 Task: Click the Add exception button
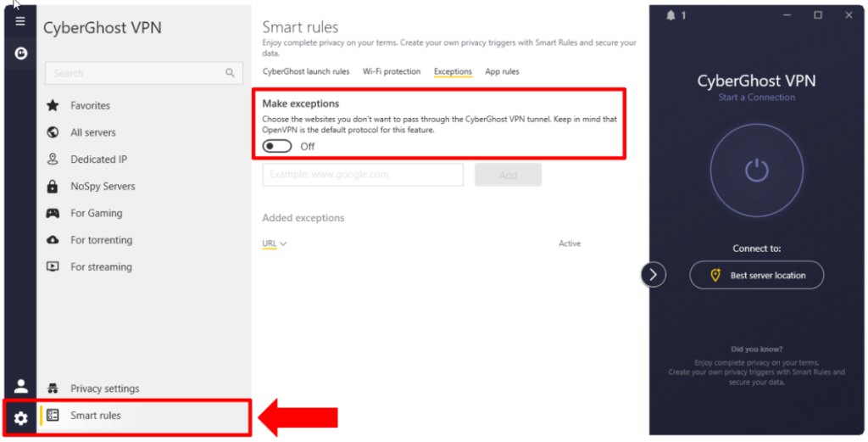coord(509,175)
